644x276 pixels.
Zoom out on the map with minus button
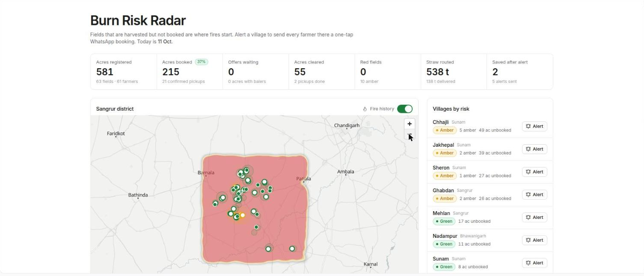[410, 135]
